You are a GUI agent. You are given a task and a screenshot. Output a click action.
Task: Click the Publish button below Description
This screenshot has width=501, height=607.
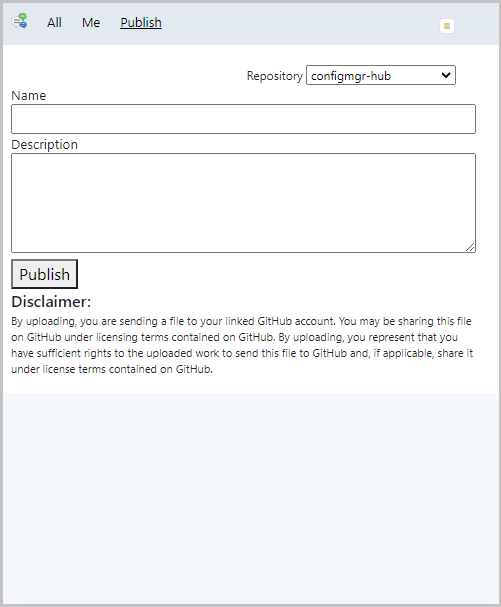click(45, 274)
